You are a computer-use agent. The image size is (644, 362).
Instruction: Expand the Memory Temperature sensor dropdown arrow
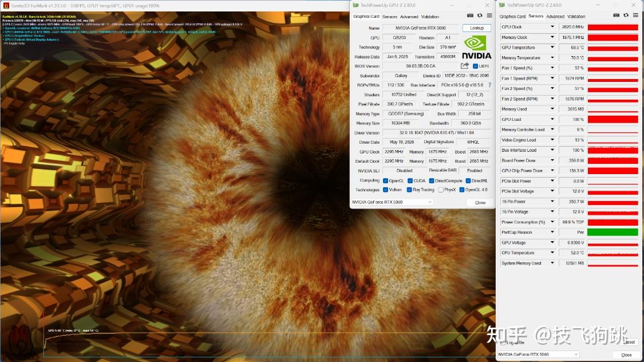point(552,57)
